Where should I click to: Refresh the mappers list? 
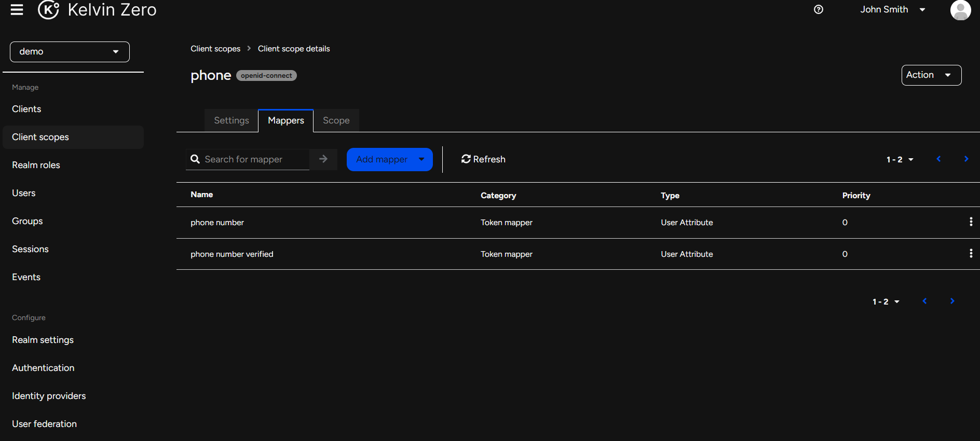[x=483, y=159]
